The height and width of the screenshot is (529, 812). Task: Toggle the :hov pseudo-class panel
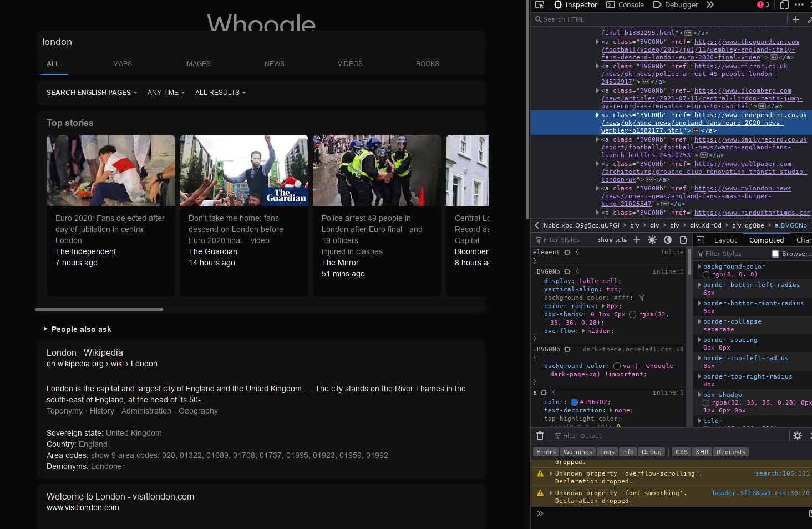tap(605, 240)
